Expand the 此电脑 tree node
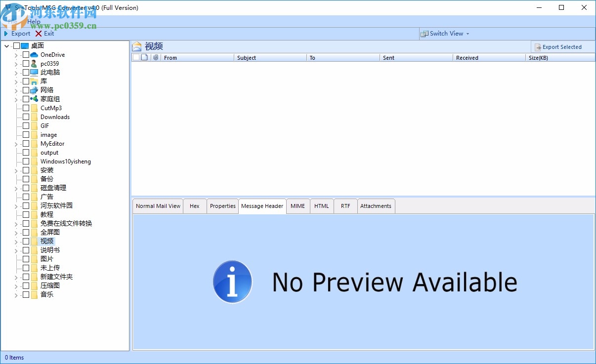Image resolution: width=596 pixels, height=364 pixels. 15,72
